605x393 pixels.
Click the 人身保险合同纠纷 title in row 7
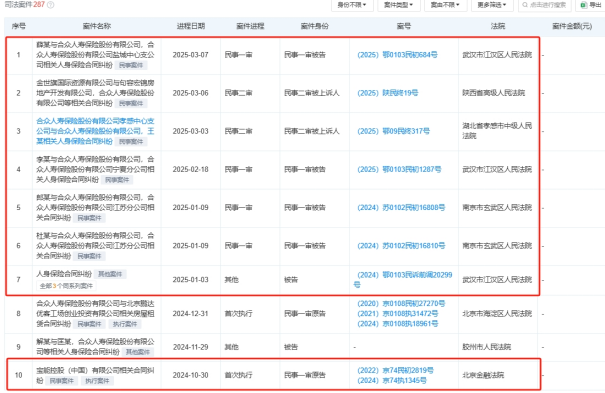pos(64,274)
